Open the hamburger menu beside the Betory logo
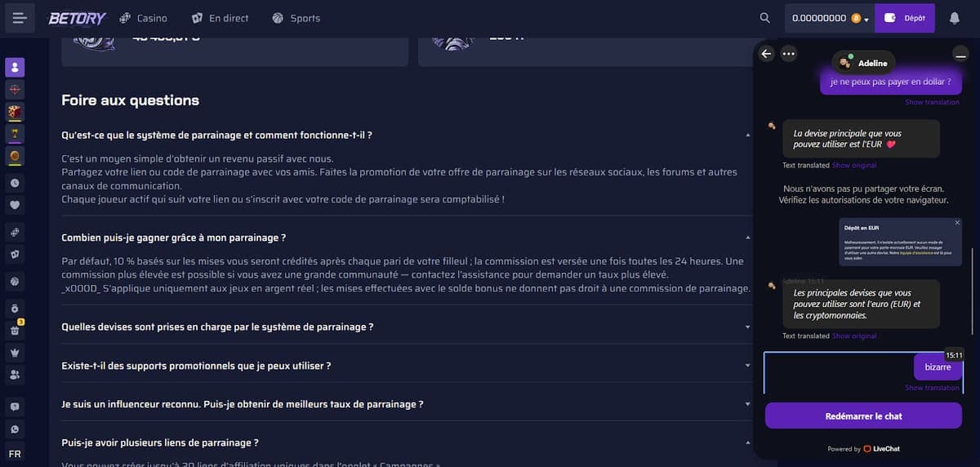980x467 pixels. coord(20,18)
